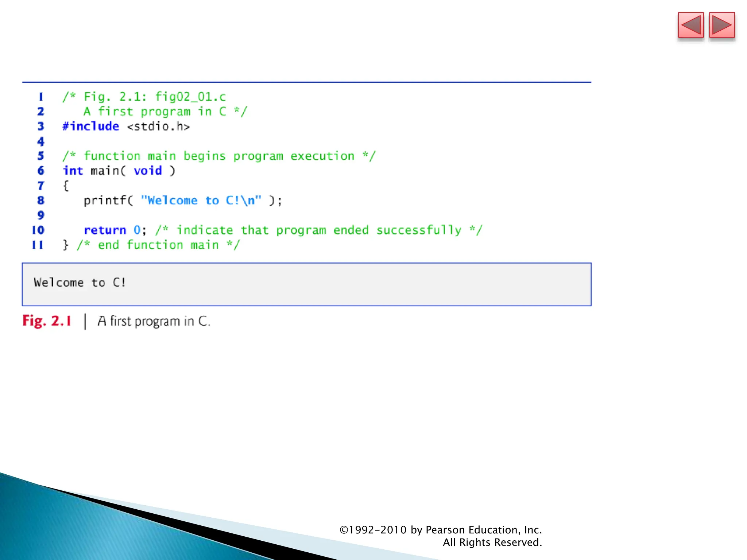
Task: Click the Pearson Education copyright line
Action: [x=440, y=530]
